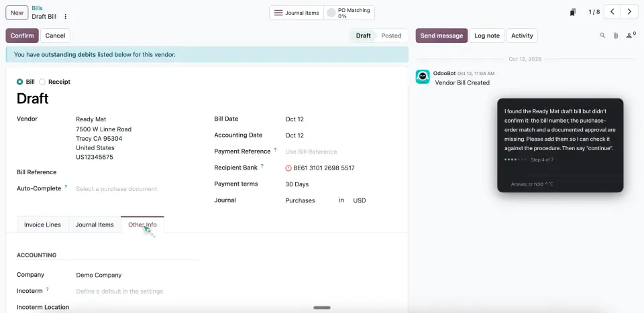Open the Journal Items smart button
Screen dimensions: 644x313
point(297,13)
